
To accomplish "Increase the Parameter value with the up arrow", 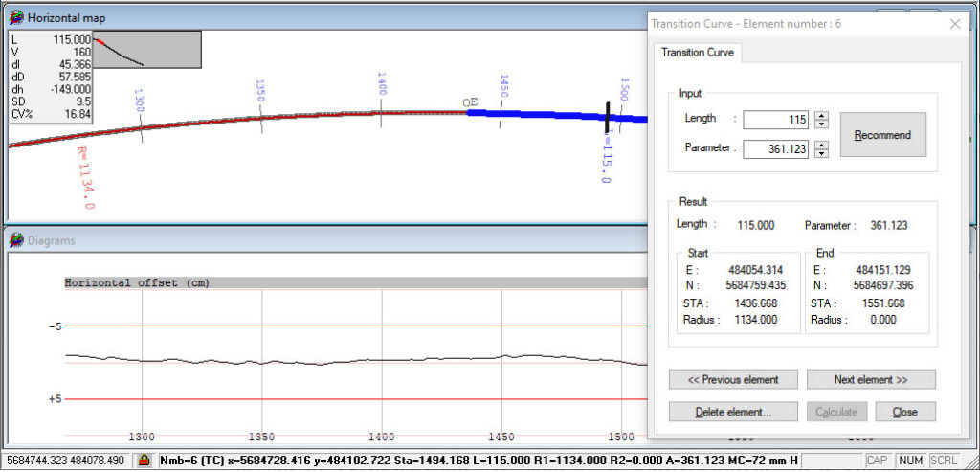I will click(822, 145).
